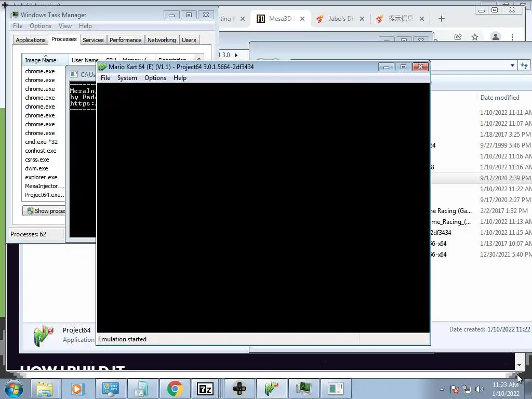Sort files by Date modified column
Viewport: 532px width, 399px height.
[x=500, y=97]
